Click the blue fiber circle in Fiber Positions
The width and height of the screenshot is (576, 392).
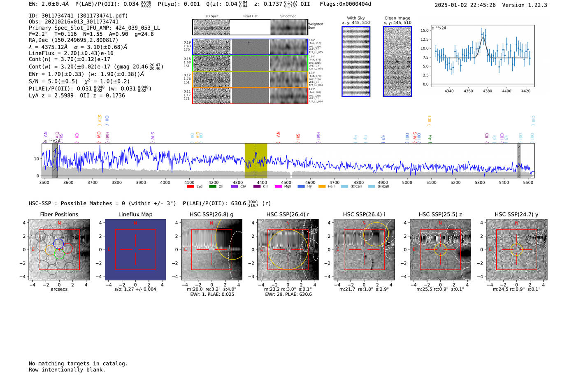(x=58, y=244)
